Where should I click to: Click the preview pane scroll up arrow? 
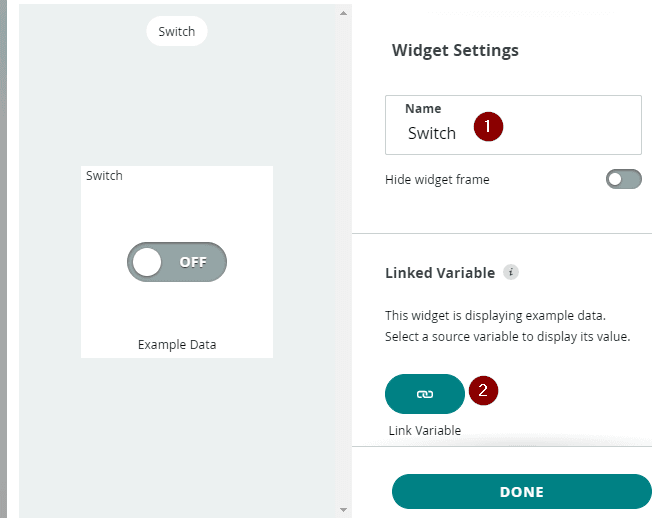(x=343, y=14)
